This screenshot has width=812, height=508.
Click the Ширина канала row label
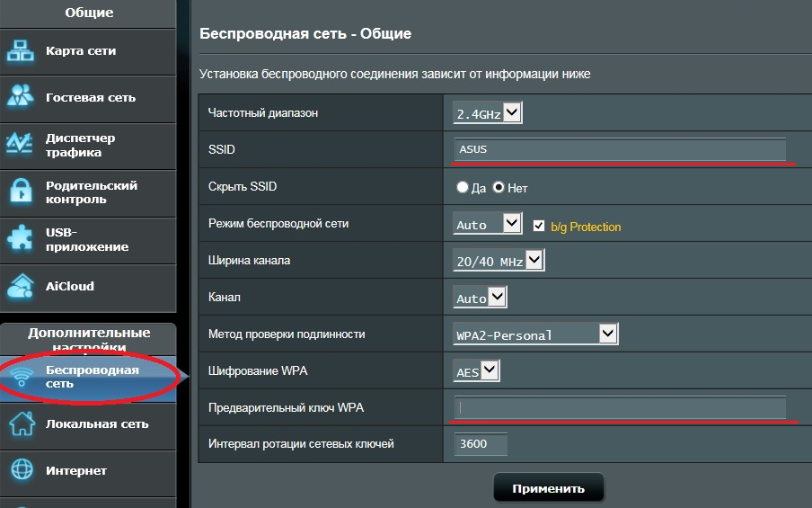coord(249,260)
